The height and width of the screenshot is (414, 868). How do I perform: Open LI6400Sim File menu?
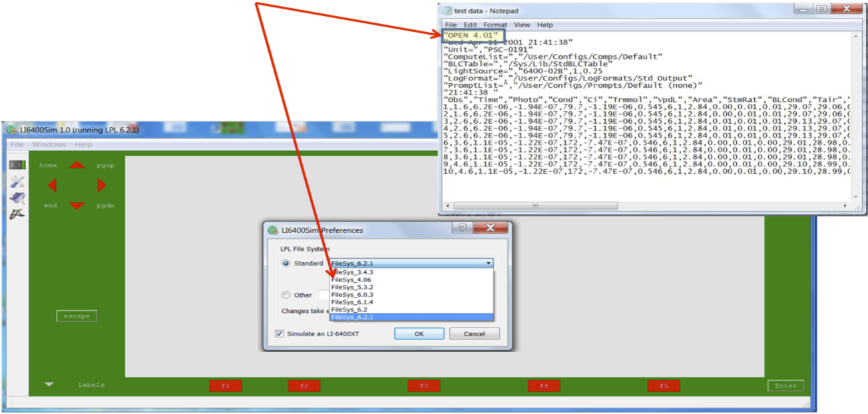tap(17, 144)
